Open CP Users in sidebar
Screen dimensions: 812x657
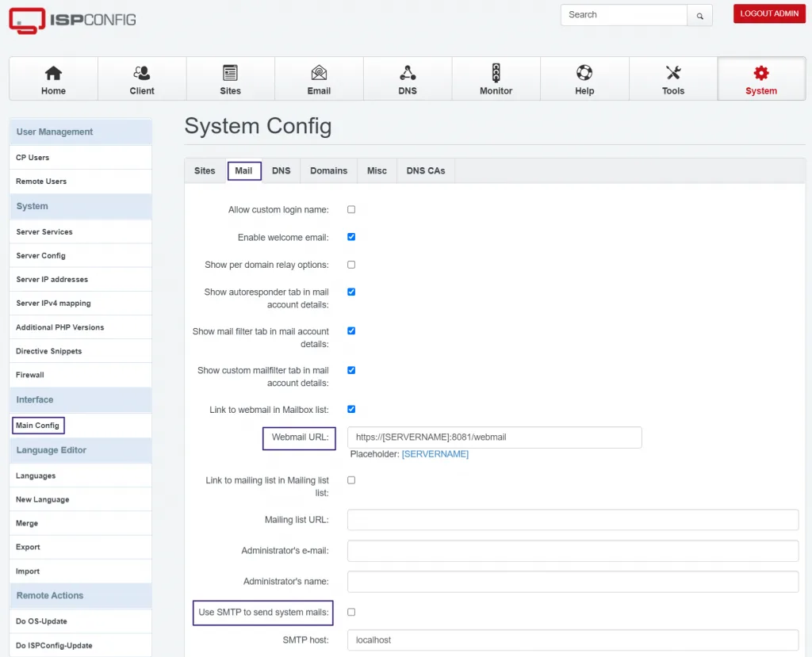[x=80, y=158]
